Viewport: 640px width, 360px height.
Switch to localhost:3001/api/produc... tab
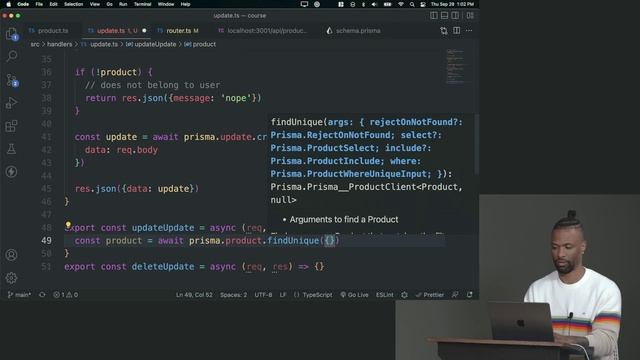pos(263,31)
